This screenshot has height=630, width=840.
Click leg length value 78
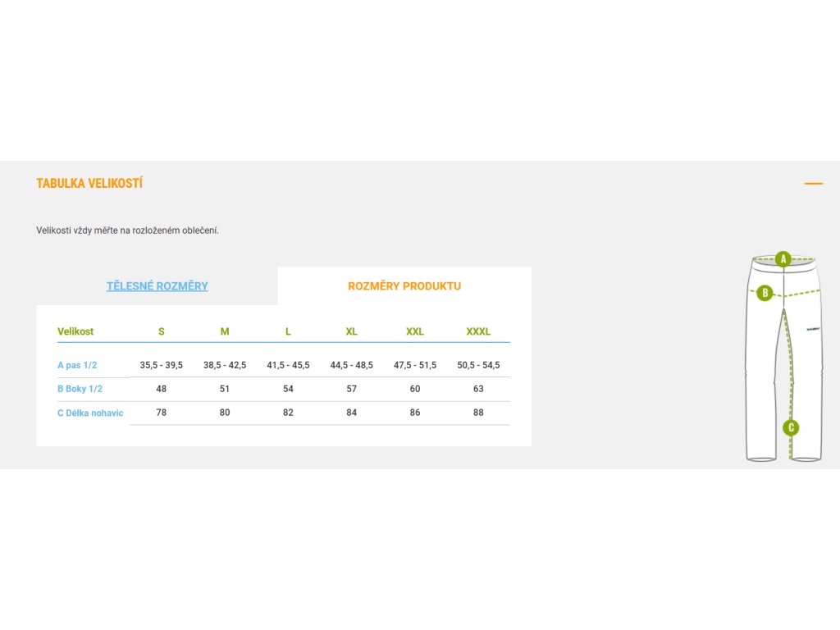162,413
